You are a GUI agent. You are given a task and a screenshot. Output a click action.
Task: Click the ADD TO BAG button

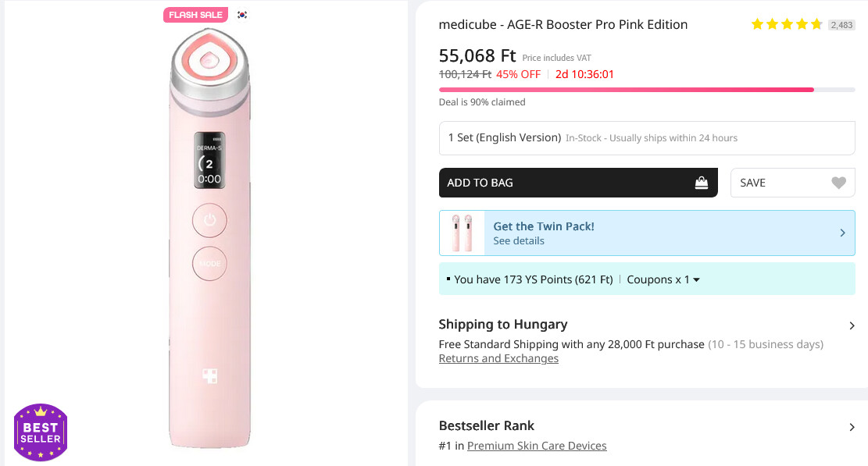(x=577, y=183)
